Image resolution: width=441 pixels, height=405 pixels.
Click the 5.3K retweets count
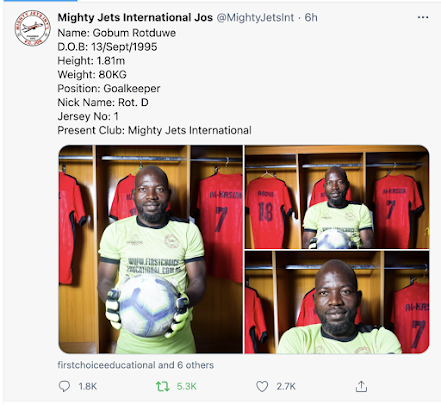click(x=187, y=386)
